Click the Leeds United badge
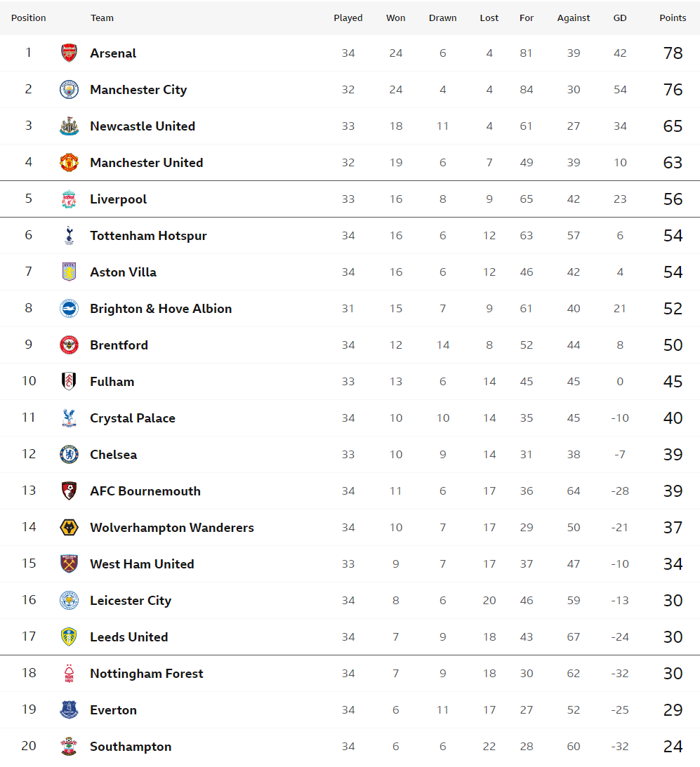700x767 pixels. (69, 637)
